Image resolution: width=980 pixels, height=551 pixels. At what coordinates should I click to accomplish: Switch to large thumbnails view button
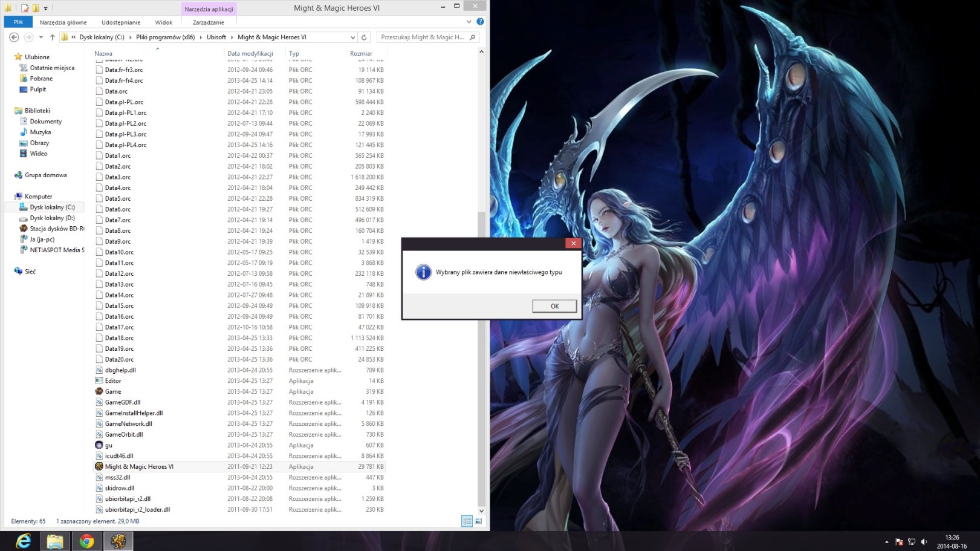click(x=478, y=521)
